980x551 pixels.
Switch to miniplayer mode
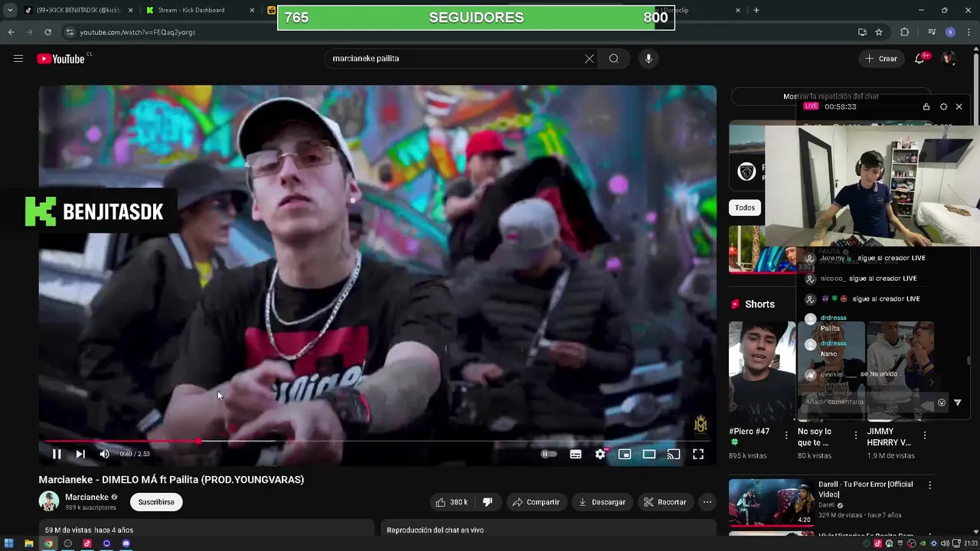625,454
